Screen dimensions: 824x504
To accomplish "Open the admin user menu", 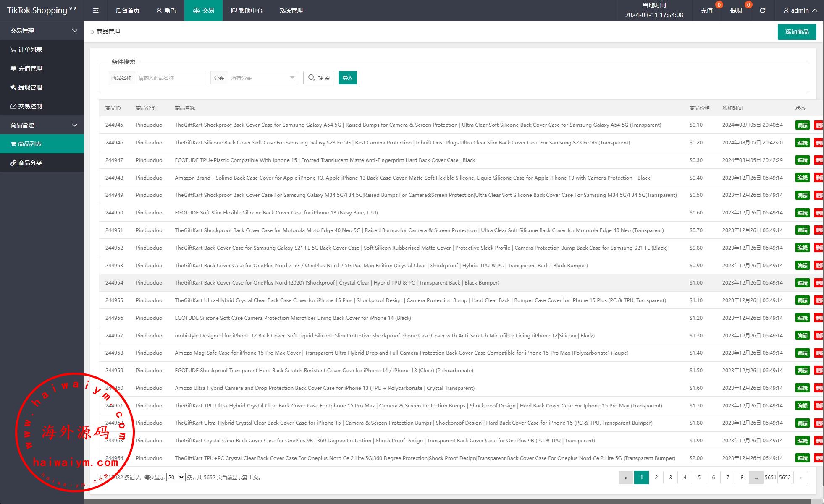I will click(x=800, y=10).
